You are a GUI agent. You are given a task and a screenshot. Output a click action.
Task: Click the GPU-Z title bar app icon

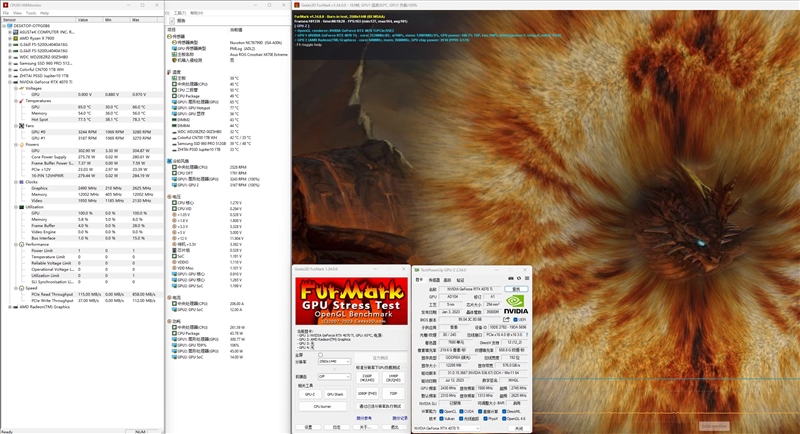416,270
